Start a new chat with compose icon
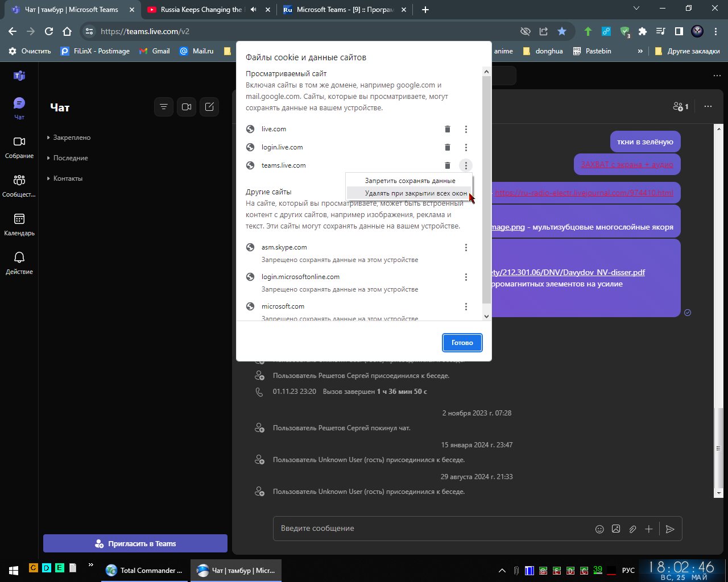This screenshot has width=728, height=582. (x=209, y=107)
